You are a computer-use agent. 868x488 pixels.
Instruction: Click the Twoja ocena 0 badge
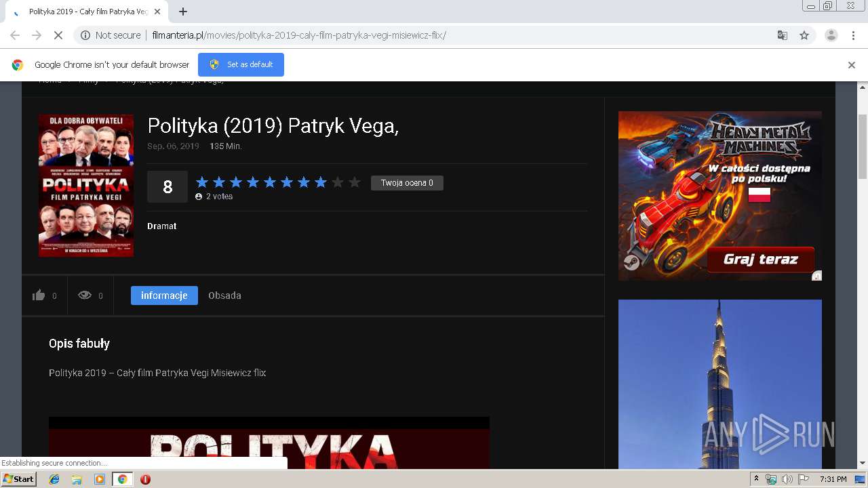[x=407, y=183]
